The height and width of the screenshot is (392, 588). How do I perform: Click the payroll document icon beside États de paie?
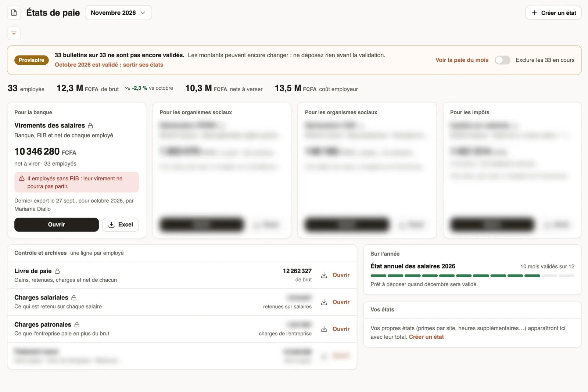(x=14, y=13)
